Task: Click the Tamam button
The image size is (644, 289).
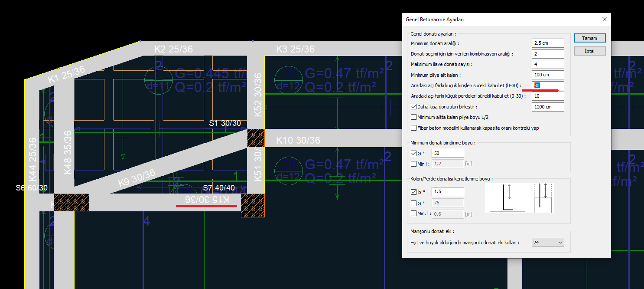Action: (x=589, y=38)
